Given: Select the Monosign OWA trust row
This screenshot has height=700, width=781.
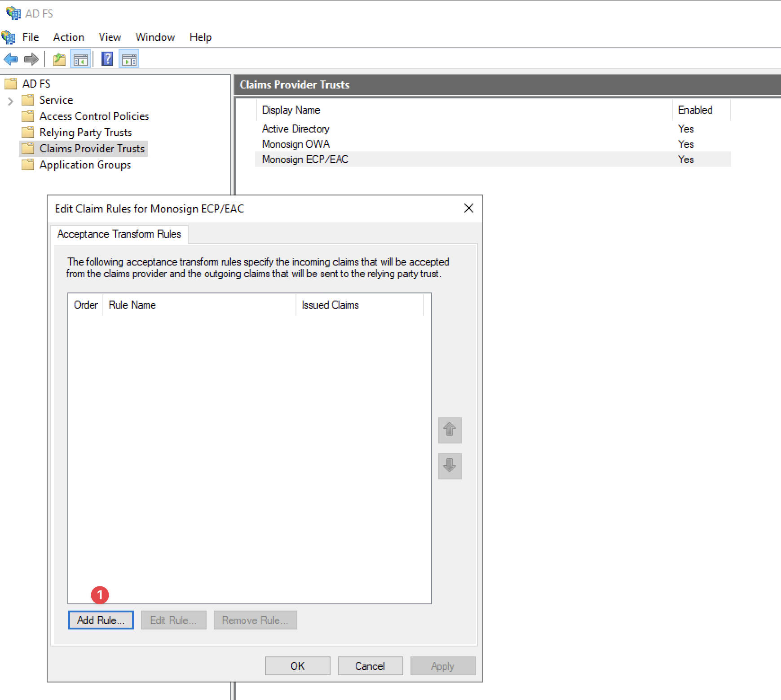Looking at the screenshot, I should (x=296, y=144).
